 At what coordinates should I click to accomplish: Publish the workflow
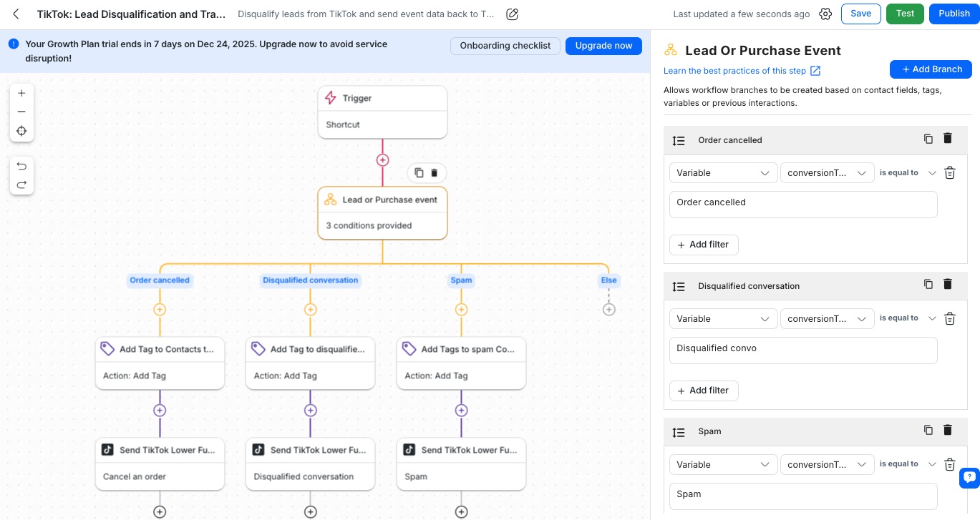click(954, 13)
